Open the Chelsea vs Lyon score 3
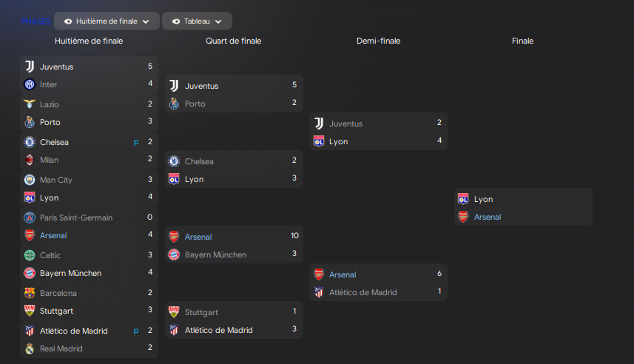Image resolution: width=634 pixels, height=364 pixels. (294, 179)
